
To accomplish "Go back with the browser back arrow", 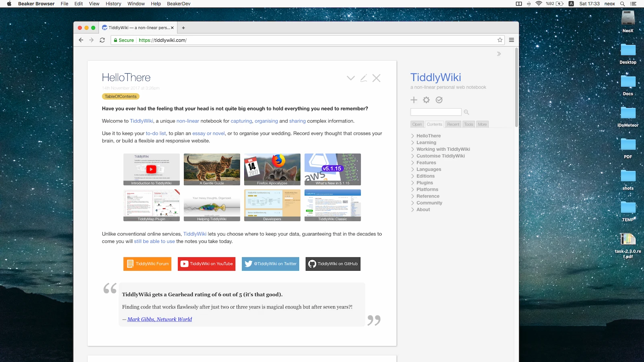I will click(x=81, y=40).
